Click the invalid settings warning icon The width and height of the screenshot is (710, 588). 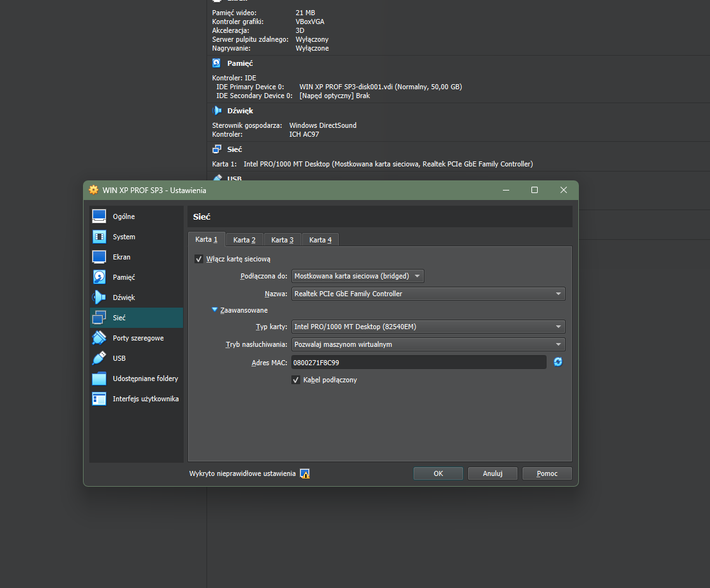coord(305,473)
